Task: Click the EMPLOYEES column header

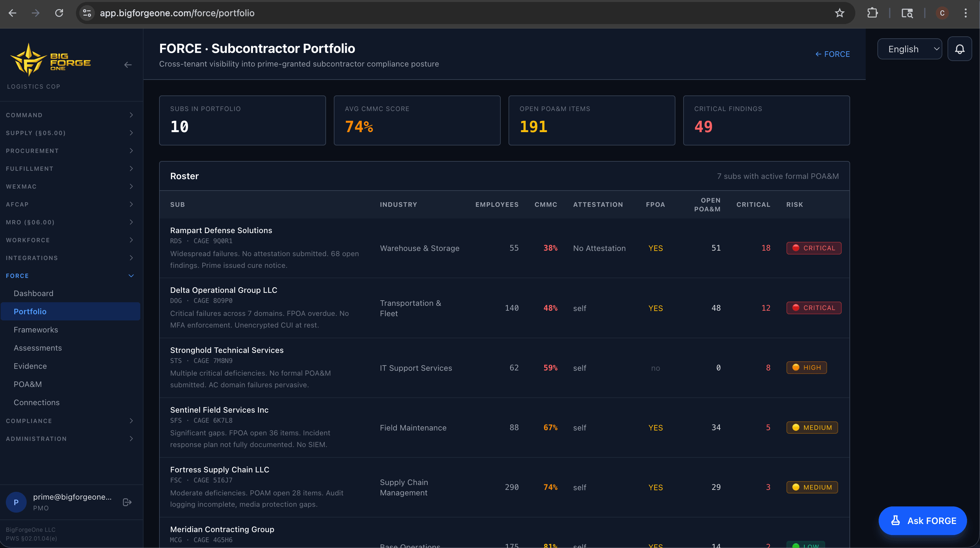Action: [x=497, y=205]
